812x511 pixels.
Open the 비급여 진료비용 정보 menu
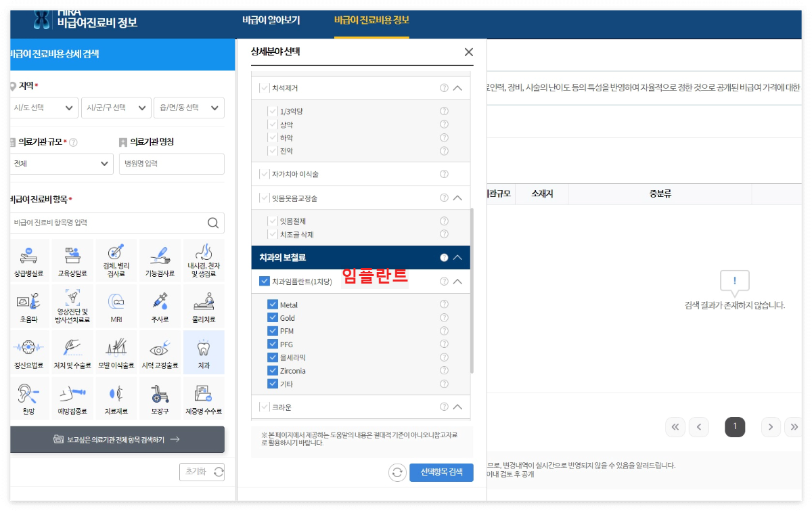point(371,21)
